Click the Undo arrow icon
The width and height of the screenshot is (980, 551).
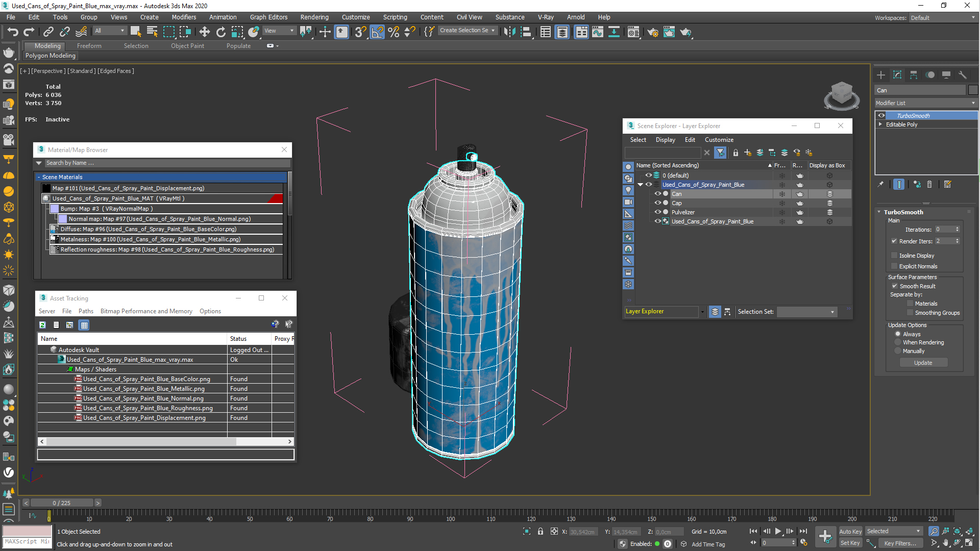pos(12,32)
